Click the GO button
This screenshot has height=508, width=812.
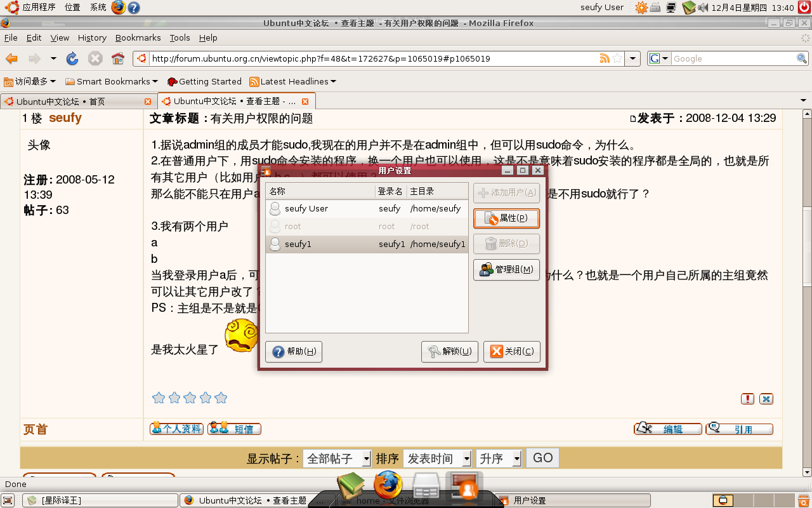(x=542, y=458)
